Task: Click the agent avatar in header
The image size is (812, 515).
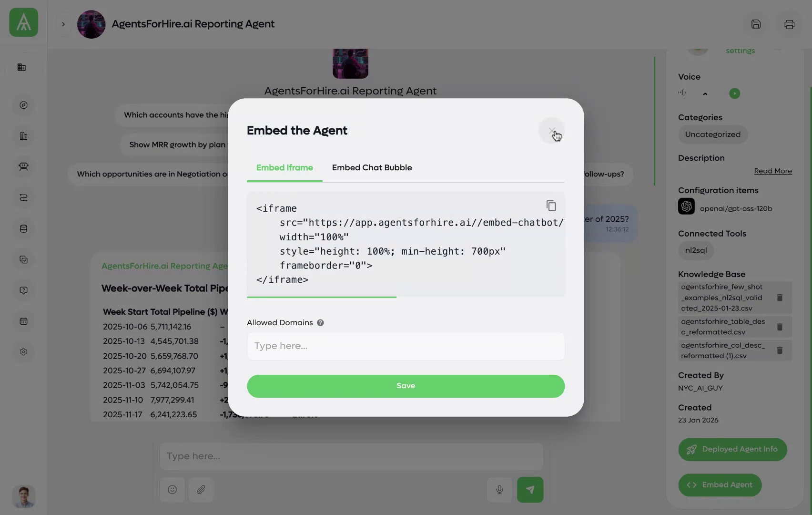Action: point(91,24)
